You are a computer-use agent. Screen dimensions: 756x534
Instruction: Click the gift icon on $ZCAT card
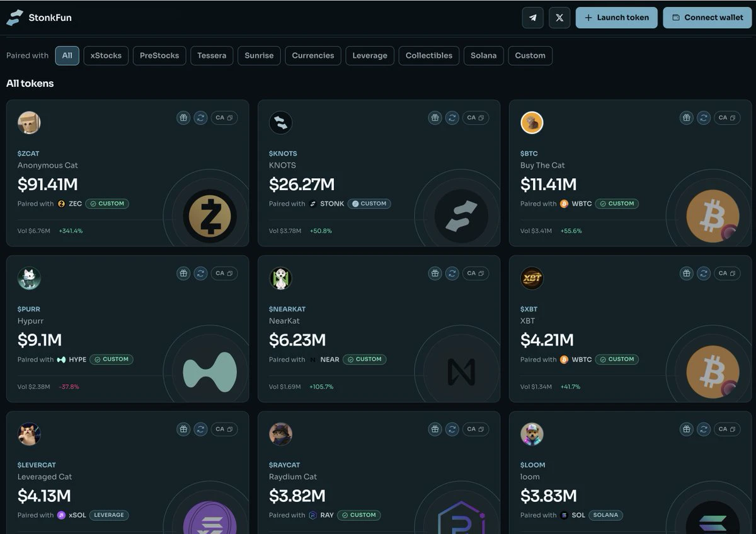click(183, 118)
